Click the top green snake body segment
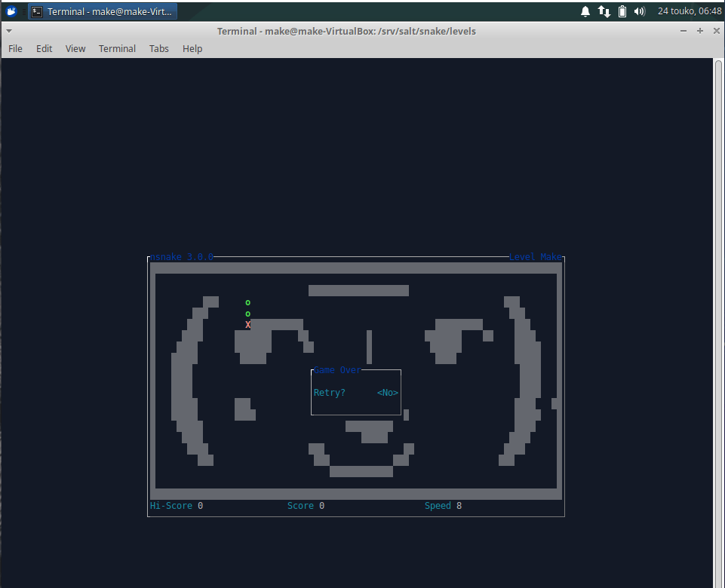 point(247,303)
